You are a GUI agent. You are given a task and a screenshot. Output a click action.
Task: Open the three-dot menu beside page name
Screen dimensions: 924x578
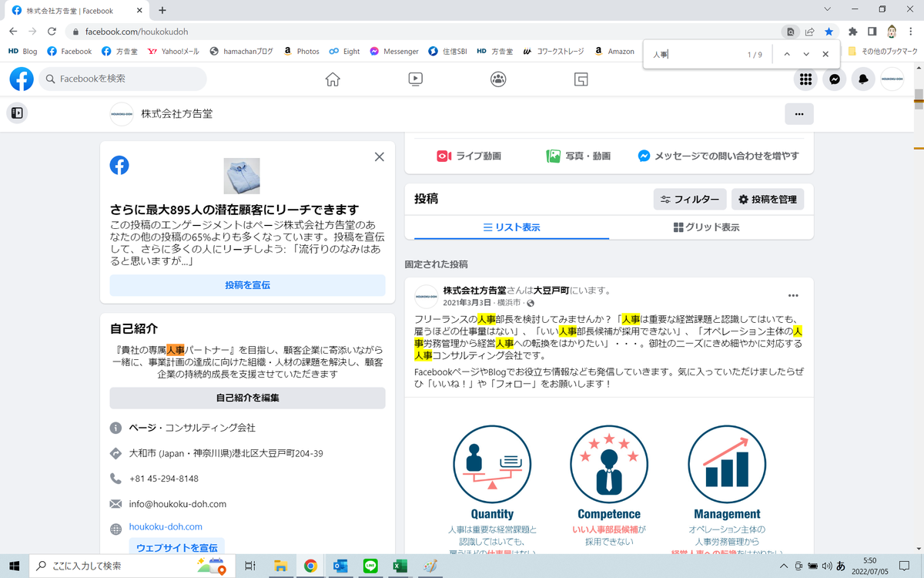click(798, 114)
